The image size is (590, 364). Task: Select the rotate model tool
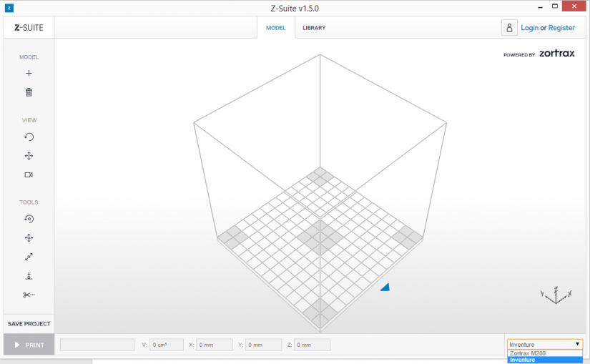click(x=29, y=219)
